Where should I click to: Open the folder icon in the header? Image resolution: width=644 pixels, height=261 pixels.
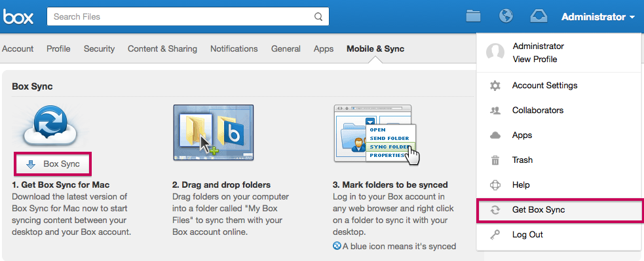coord(474,16)
